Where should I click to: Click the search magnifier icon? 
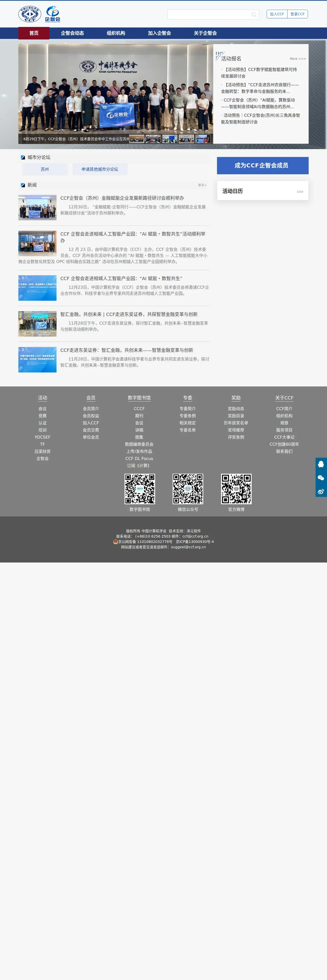[x=254, y=15]
